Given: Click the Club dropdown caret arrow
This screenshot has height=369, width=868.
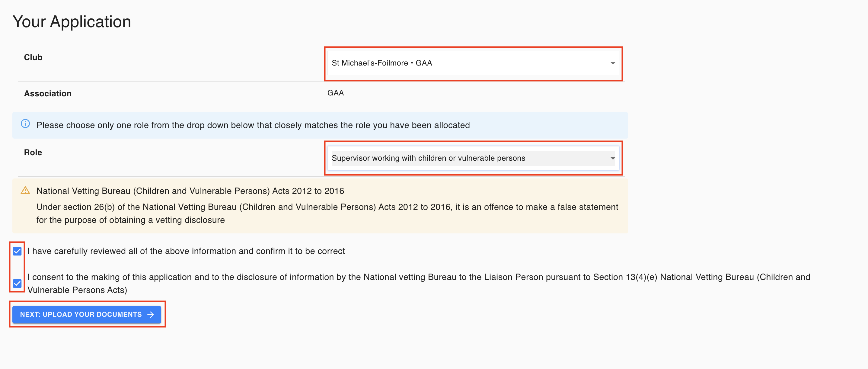Looking at the screenshot, I should pos(613,63).
